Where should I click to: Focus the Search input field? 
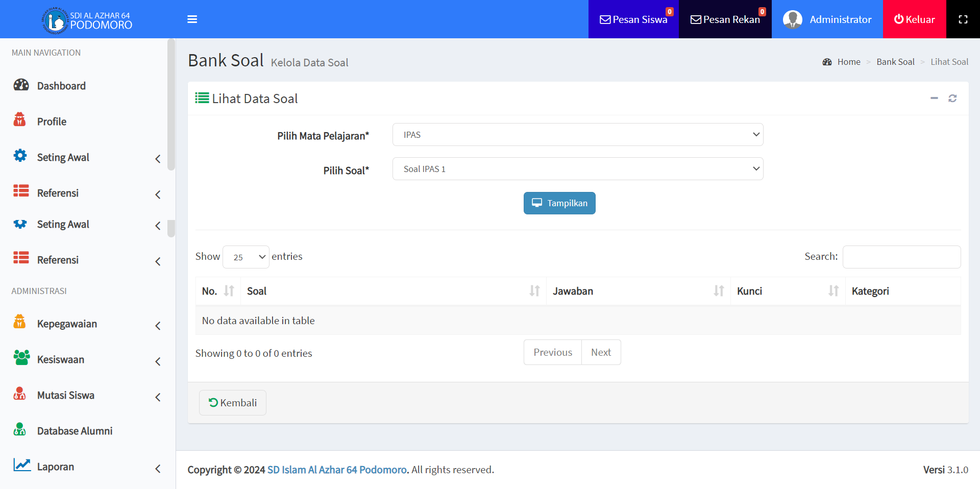pos(901,257)
